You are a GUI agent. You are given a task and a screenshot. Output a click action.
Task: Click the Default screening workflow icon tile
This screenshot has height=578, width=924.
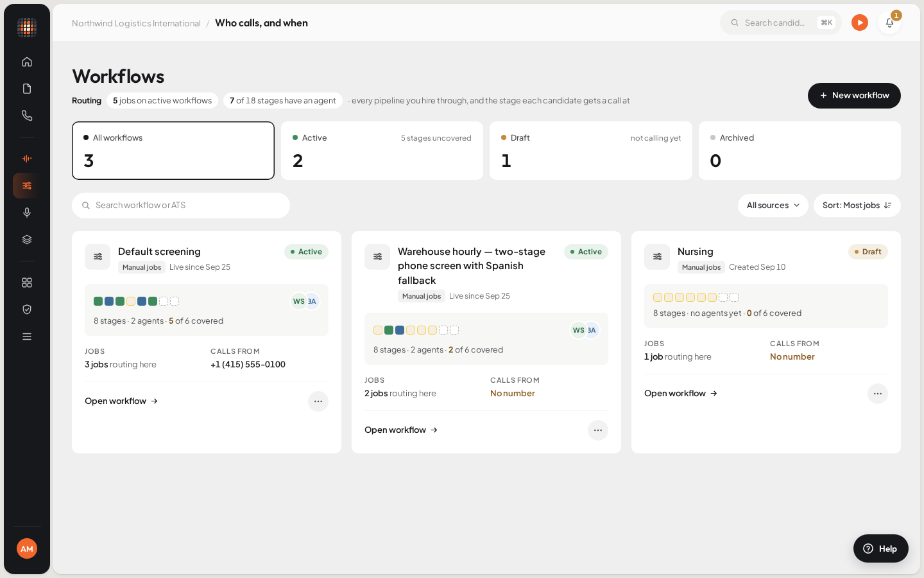point(98,257)
